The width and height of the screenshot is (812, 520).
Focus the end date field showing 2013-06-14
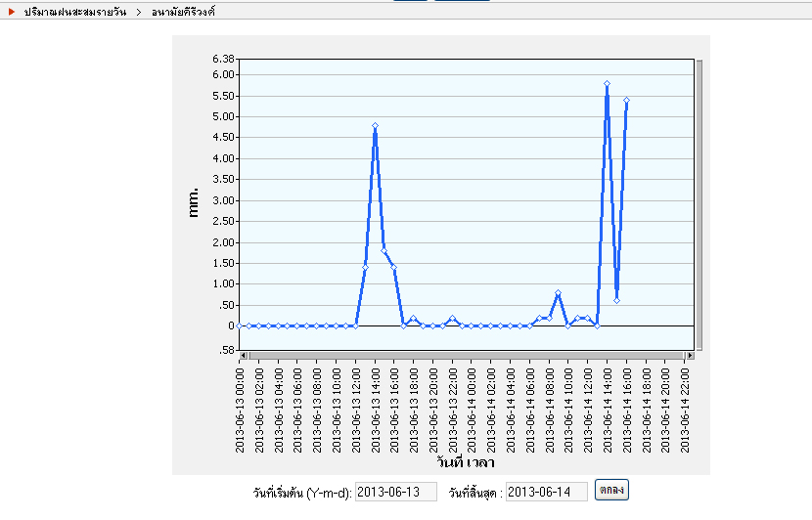(546, 491)
